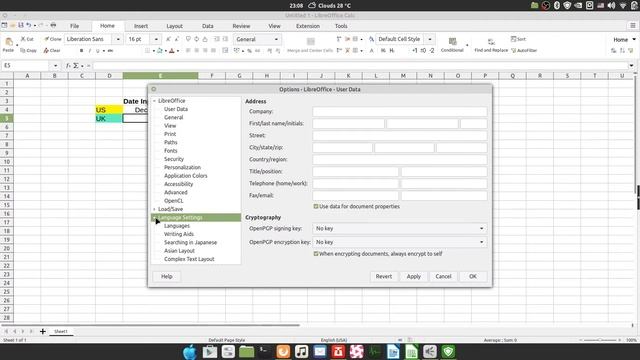The image size is (640, 360).
Task: Click the Merge and Center Cells icon
Action: 311,42
